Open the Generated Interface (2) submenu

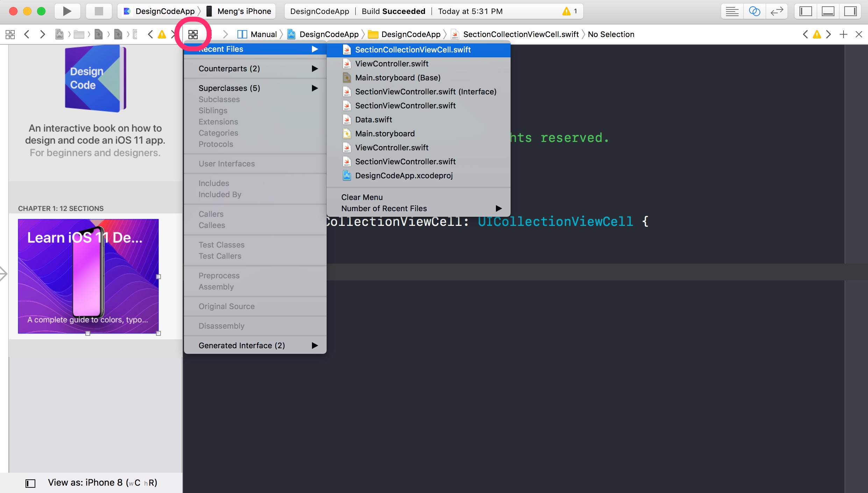point(255,345)
